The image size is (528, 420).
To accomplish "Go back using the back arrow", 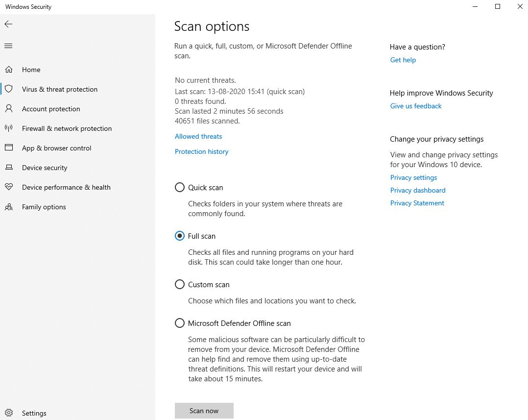I will tap(8, 24).
